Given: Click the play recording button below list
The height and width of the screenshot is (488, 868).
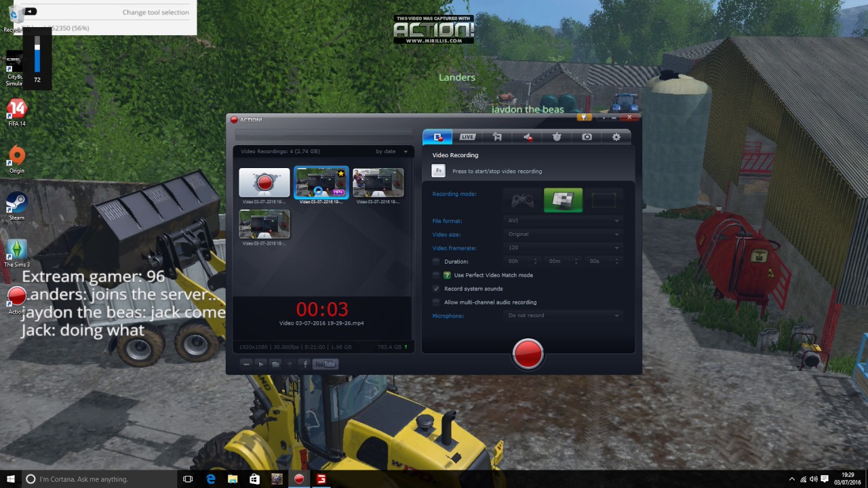Looking at the screenshot, I should click(260, 364).
